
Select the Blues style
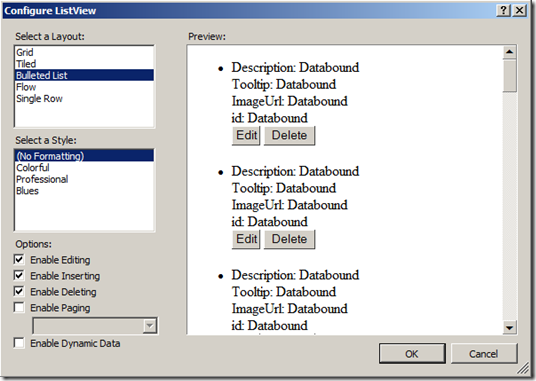pos(84,191)
